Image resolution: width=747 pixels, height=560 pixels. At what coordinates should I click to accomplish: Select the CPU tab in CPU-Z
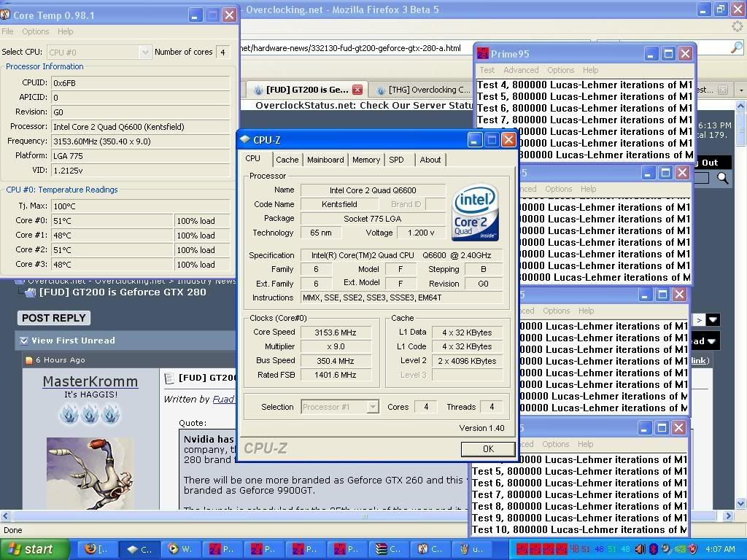(253, 158)
